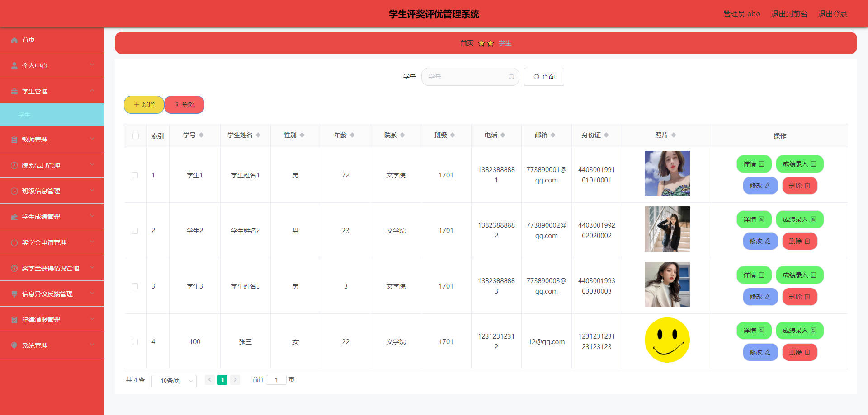Click the photo thumbnail in row 学生1
Viewport: 868px width, 415px height.
[x=667, y=173]
